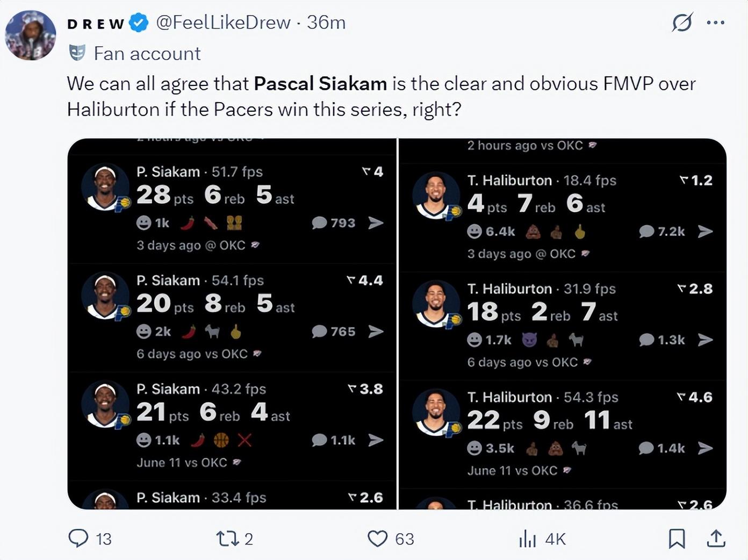Open the @FeelLikeDrew handle link
Screen dimensions: 748x560
[x=223, y=23]
